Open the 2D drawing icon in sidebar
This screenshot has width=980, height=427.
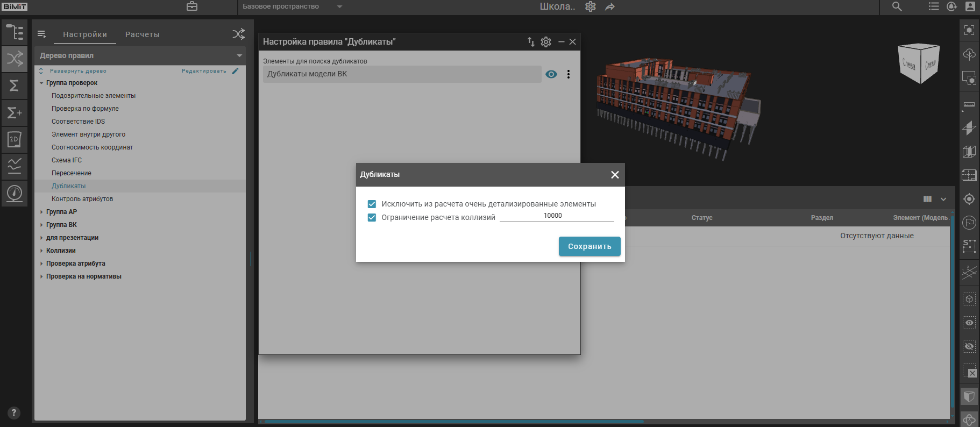point(15,139)
